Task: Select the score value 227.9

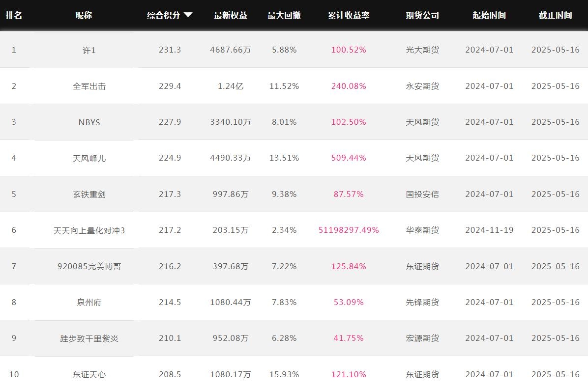Action: point(170,122)
